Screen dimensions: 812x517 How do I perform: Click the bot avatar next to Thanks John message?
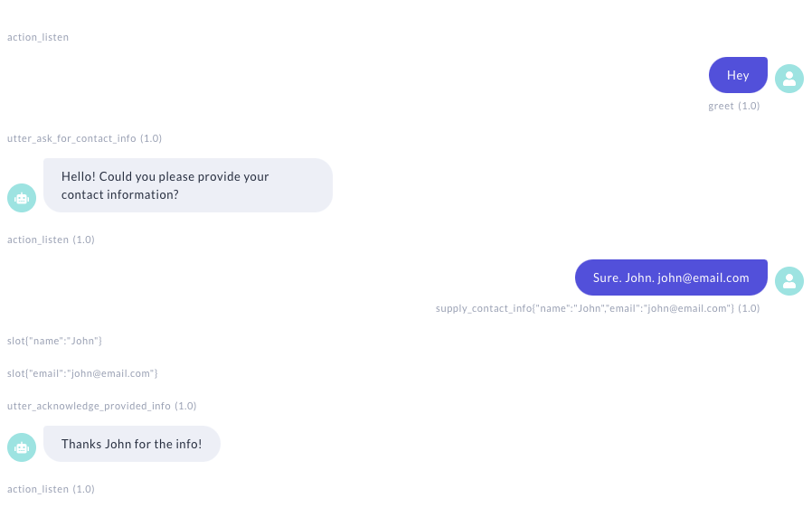pos(22,447)
